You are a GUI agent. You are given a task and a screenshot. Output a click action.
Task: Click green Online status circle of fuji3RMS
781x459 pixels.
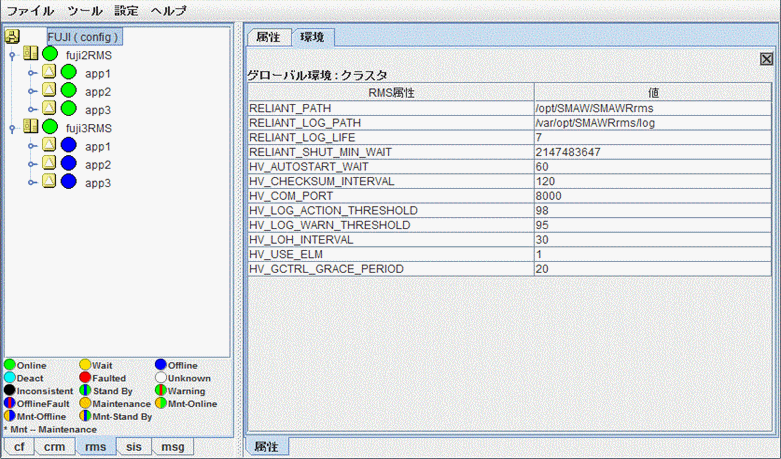point(50,126)
